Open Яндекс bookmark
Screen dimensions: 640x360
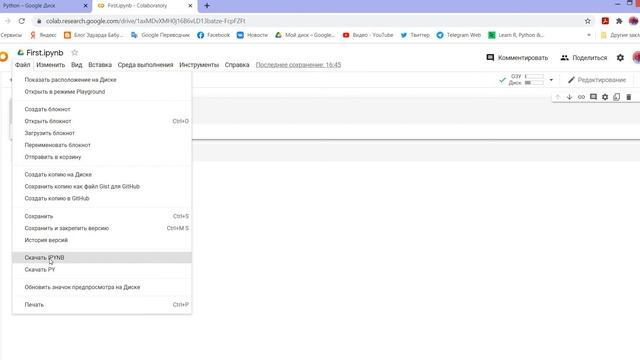click(43, 35)
